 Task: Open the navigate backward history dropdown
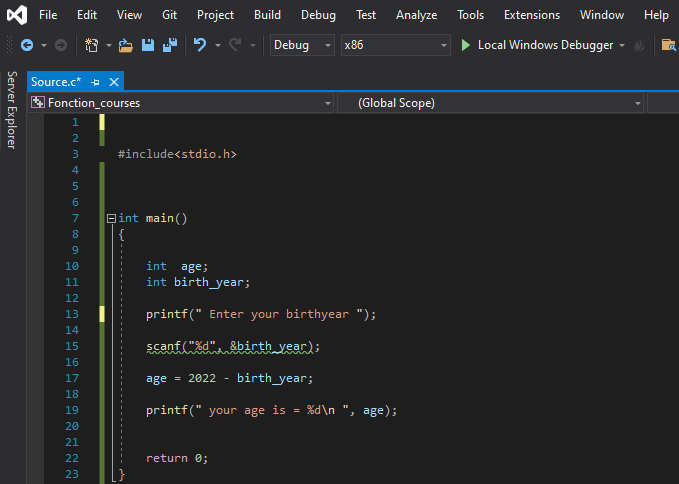point(44,45)
